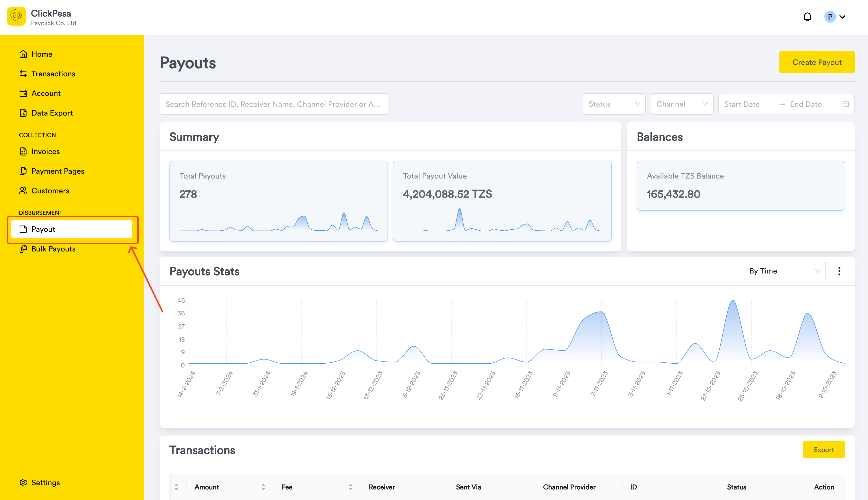Click the Status column header

click(x=736, y=487)
